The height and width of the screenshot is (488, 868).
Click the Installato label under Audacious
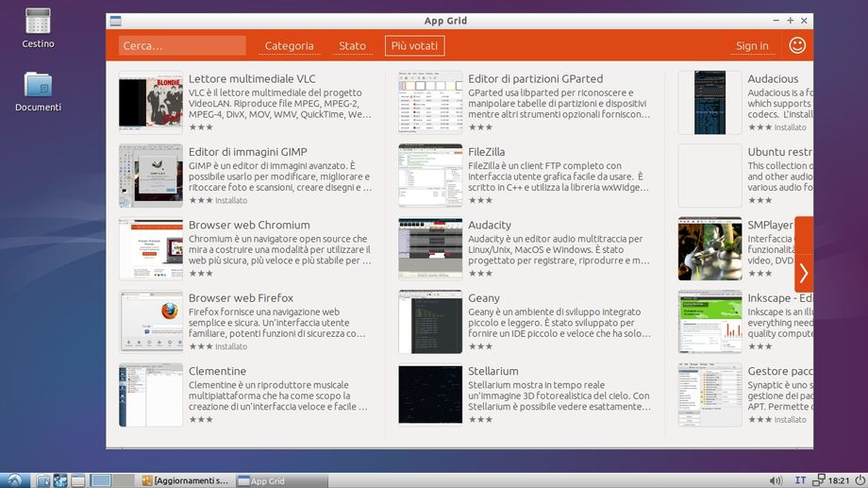[x=790, y=127]
